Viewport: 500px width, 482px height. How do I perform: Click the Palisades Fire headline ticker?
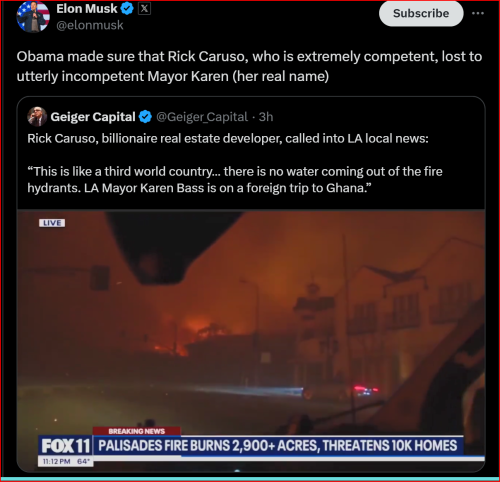[x=278, y=446]
